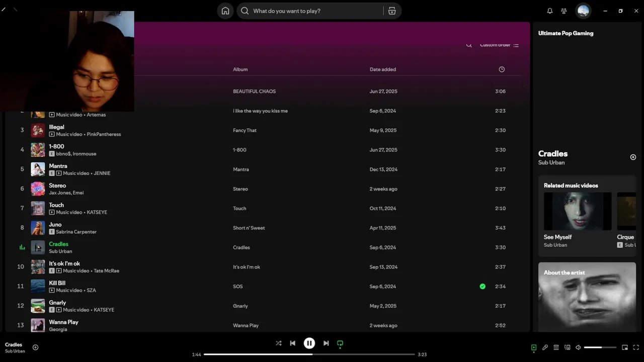Click the green saved checkmark on Kill Bill

tap(482, 287)
